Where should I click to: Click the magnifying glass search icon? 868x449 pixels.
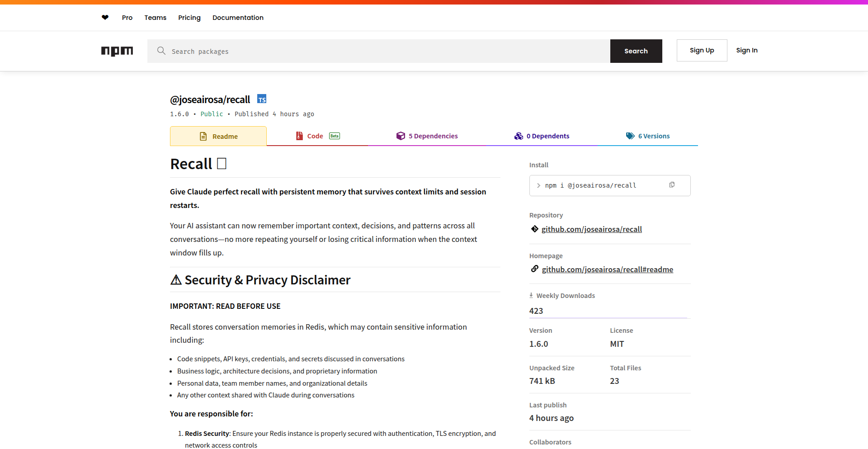pos(161,51)
